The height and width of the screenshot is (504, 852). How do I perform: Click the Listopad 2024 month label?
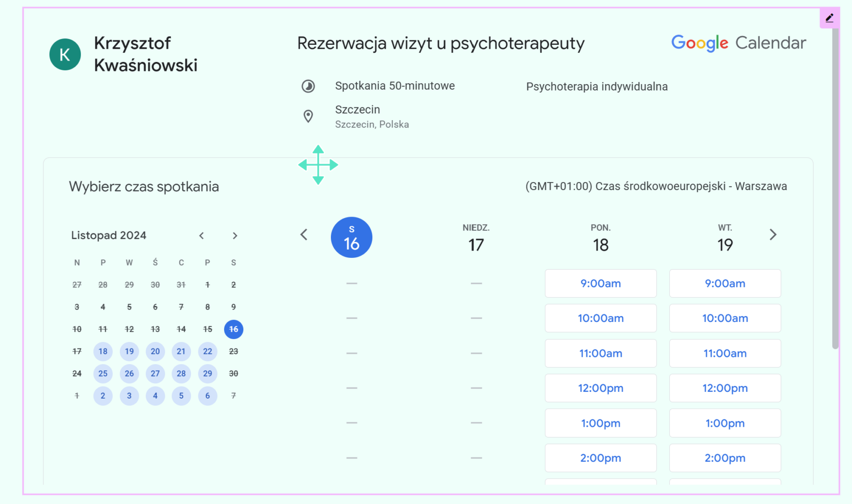[x=109, y=235]
